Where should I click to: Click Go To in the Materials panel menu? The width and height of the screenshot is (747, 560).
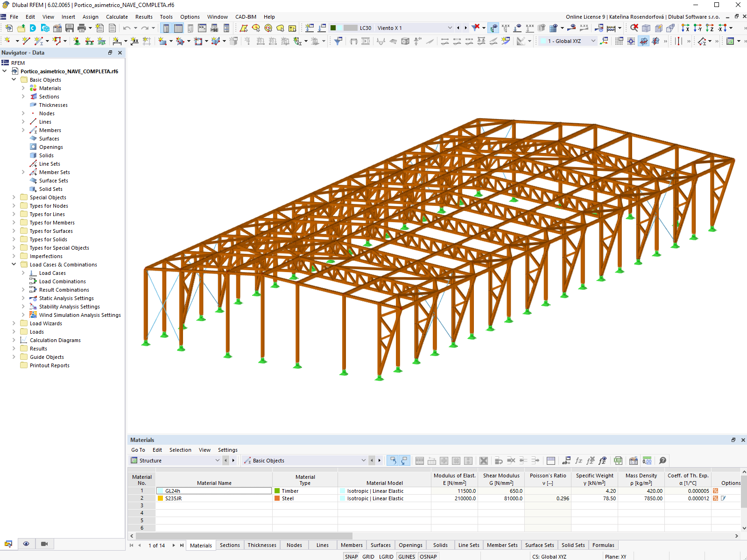pyautogui.click(x=138, y=449)
